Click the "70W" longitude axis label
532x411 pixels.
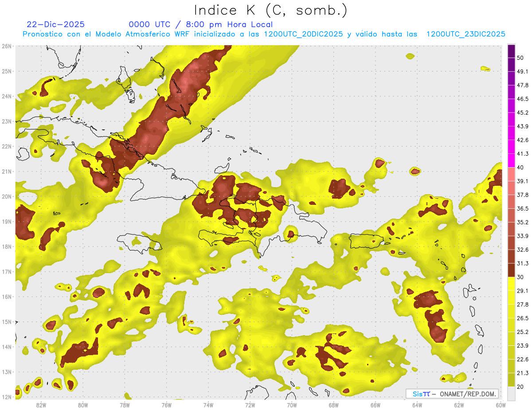click(292, 405)
